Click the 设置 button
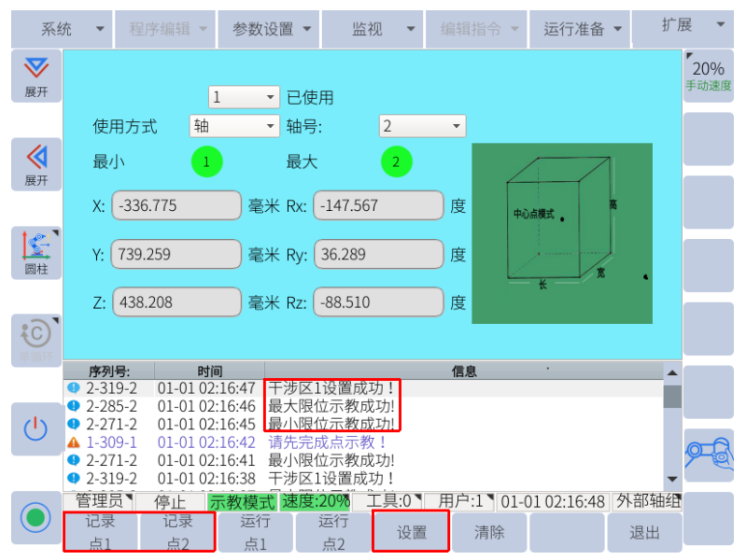 tap(411, 533)
